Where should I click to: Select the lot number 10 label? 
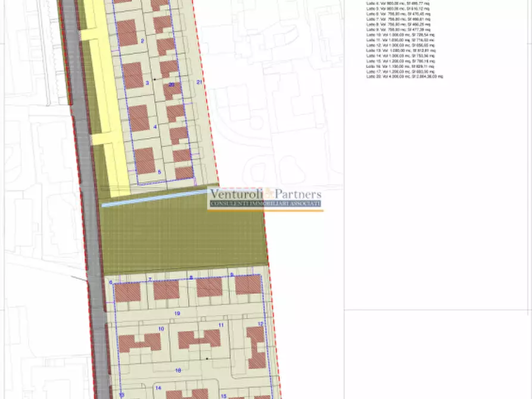point(160,328)
